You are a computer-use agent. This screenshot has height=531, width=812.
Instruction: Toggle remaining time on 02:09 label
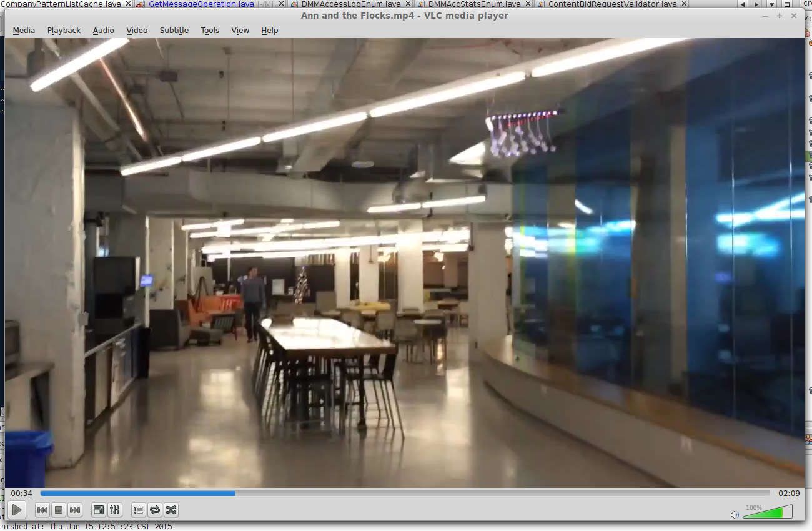789,493
